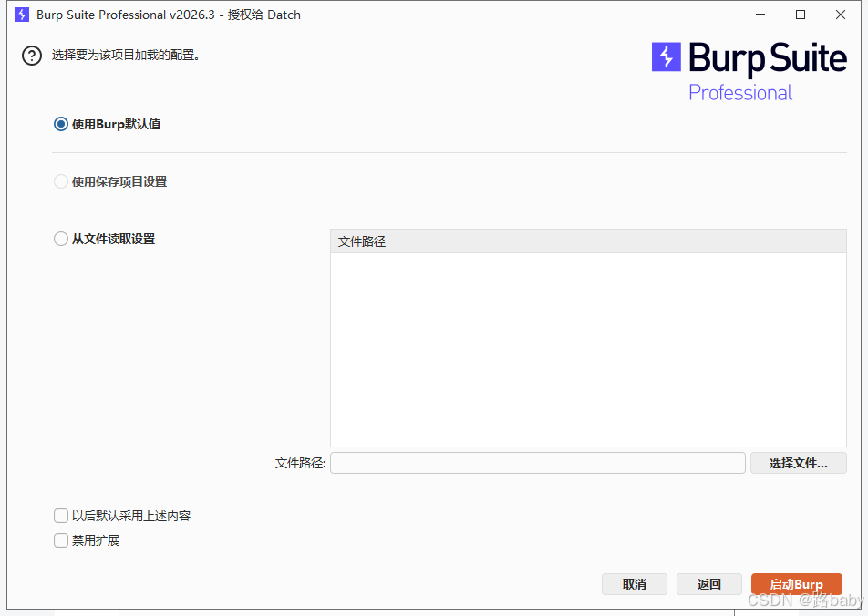Minimize the Burp Suite window
The image size is (868, 616).
[759, 15]
